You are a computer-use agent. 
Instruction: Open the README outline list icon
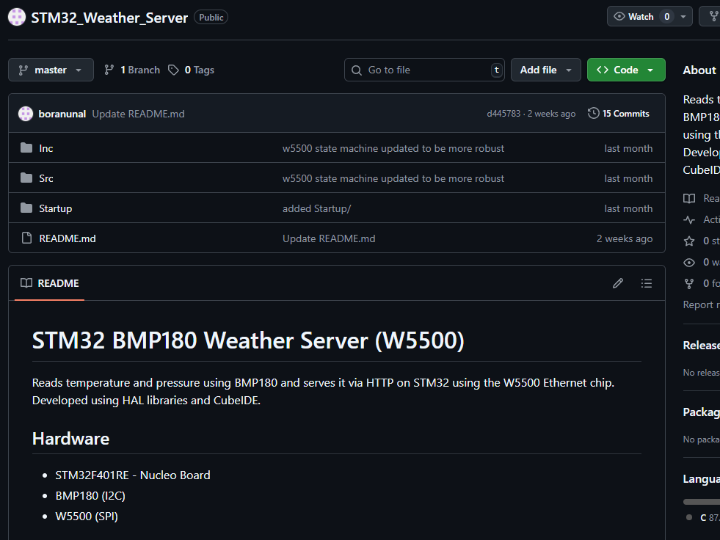[647, 283]
